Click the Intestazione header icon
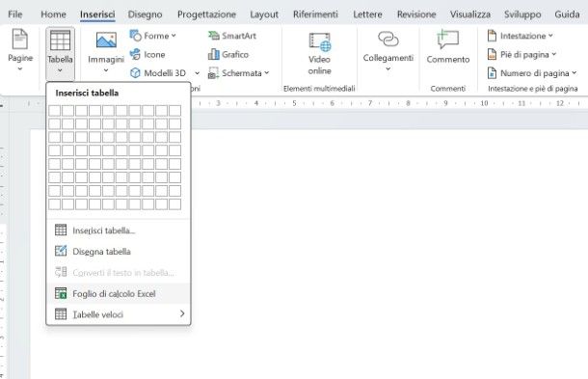This screenshot has width=588, height=379. (492, 36)
